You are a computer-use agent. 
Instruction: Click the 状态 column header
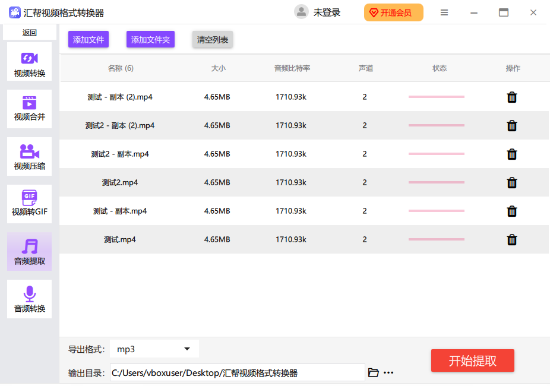pyautogui.click(x=439, y=68)
